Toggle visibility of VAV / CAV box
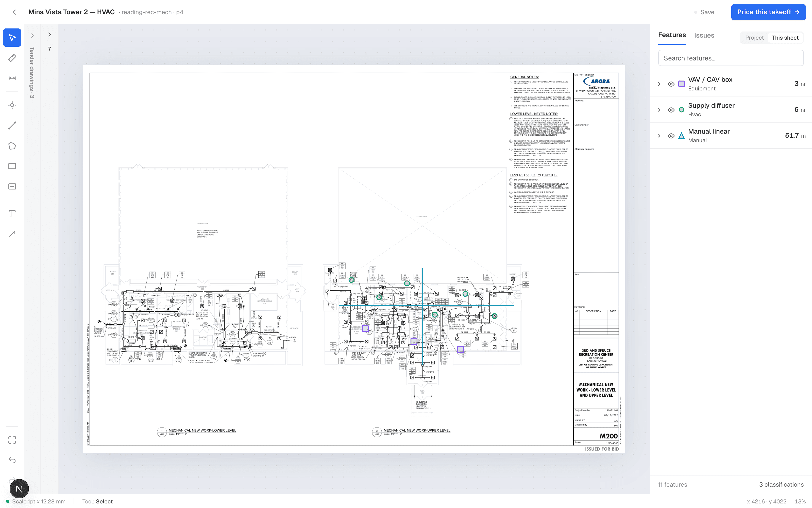The image size is (812, 508). pyautogui.click(x=671, y=84)
